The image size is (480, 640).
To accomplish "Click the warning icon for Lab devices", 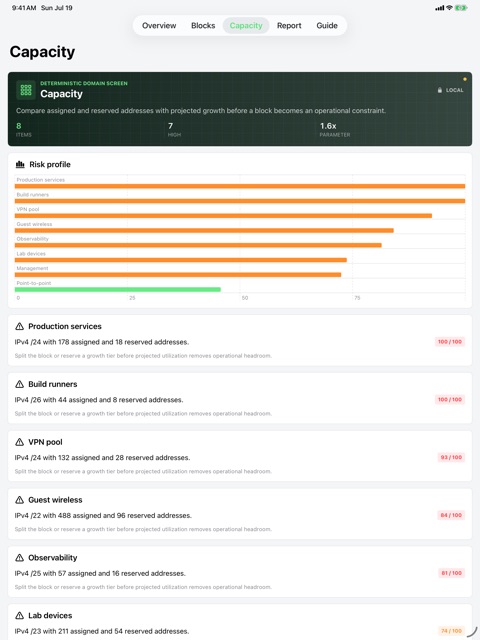I will [x=19, y=616].
